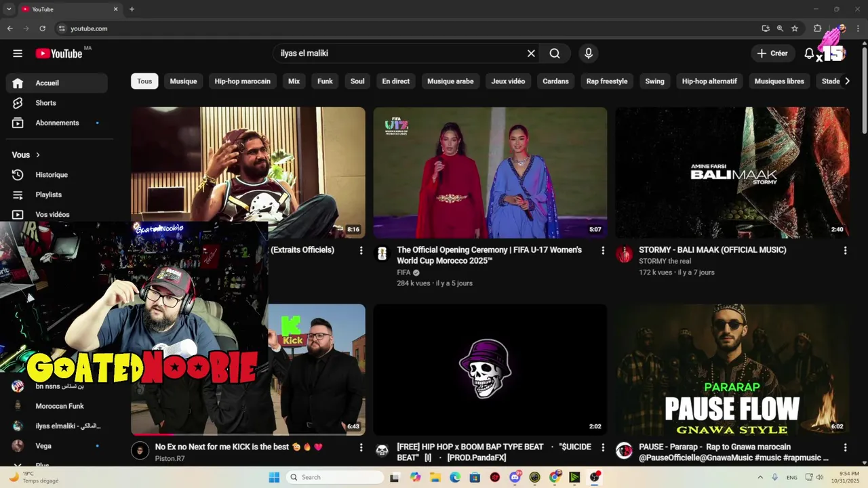
Task: Open the purple skull beat thumbnail
Action: [x=490, y=369]
